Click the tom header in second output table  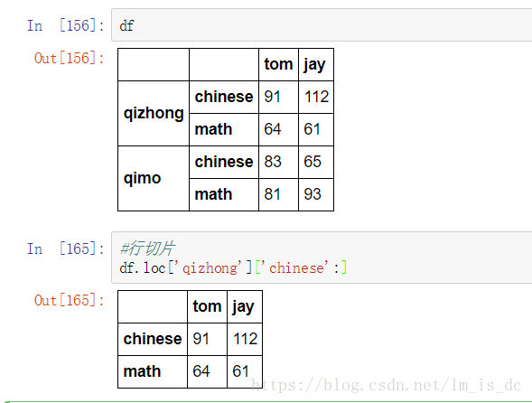[x=207, y=306]
